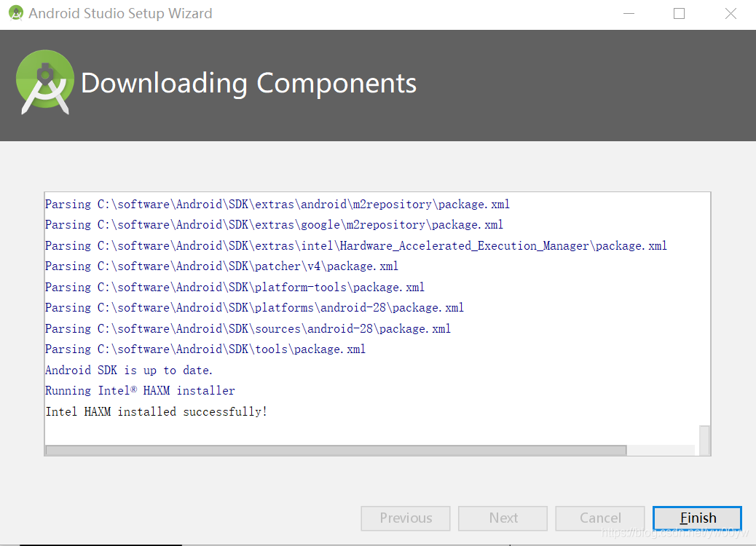Click the Finish button
The image size is (756, 546).
pyautogui.click(x=697, y=518)
